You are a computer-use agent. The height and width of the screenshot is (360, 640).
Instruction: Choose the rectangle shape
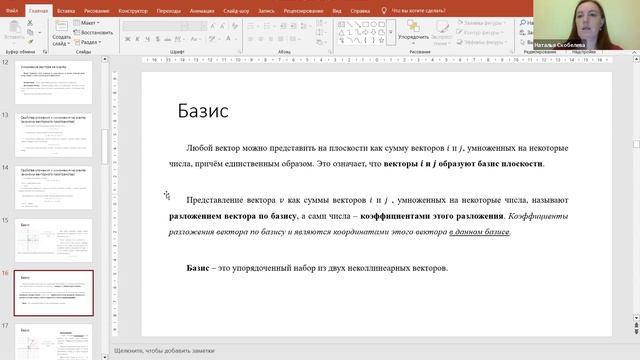pos(365,24)
